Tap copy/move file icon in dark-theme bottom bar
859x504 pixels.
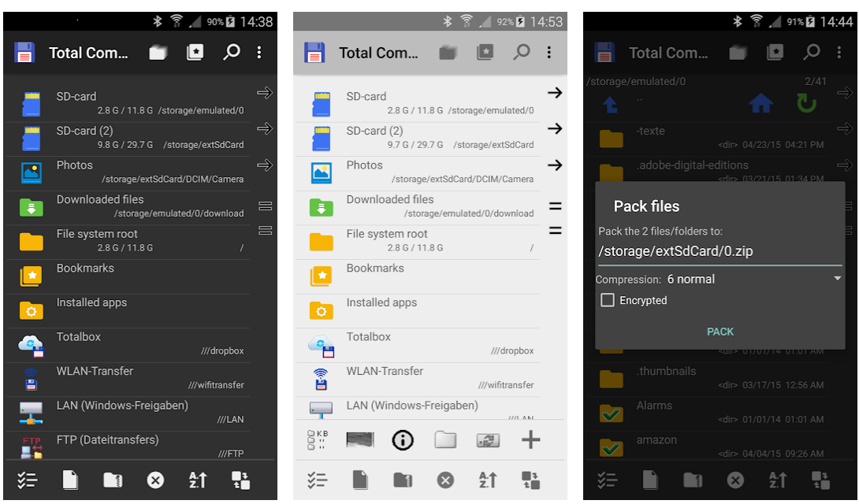(x=70, y=480)
